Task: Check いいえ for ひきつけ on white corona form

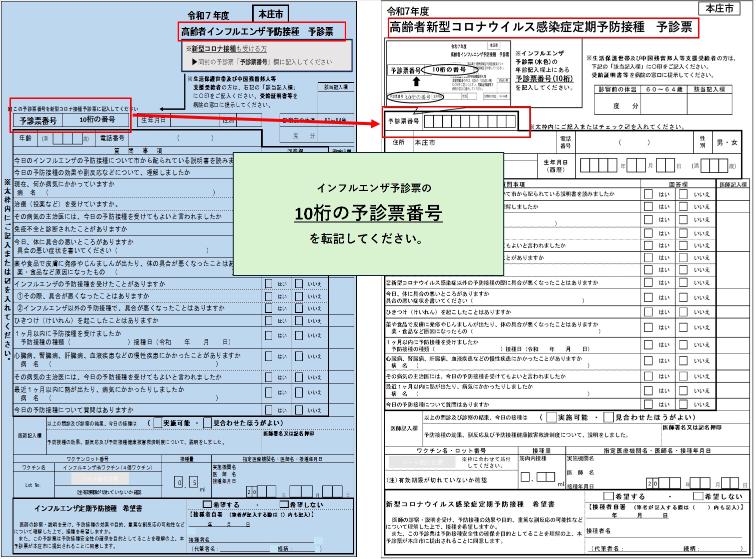Action: point(683,312)
